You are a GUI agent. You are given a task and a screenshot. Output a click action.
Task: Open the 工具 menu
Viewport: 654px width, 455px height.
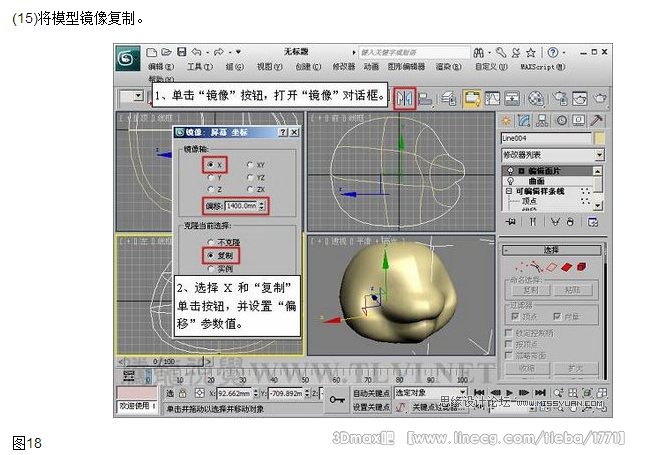point(200,67)
